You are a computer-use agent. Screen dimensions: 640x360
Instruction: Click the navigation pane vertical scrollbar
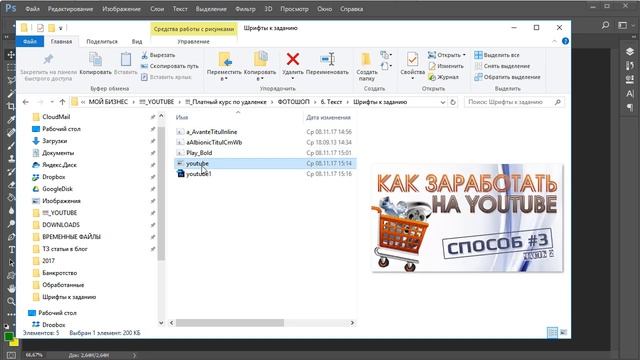(x=161, y=193)
